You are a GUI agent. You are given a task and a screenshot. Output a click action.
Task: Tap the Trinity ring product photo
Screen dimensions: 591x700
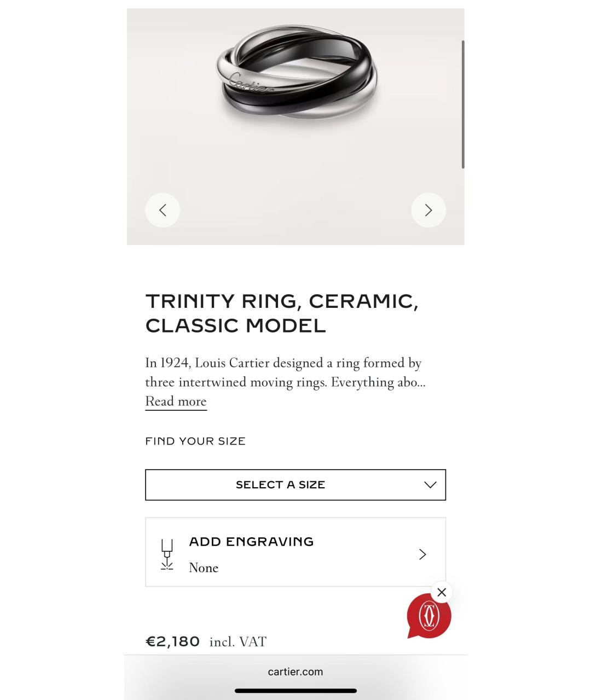(296, 79)
